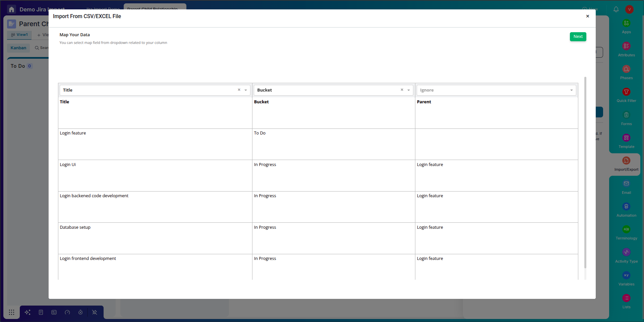
Task: Select the 'To Do' bucket cell
Action: [x=334, y=144]
